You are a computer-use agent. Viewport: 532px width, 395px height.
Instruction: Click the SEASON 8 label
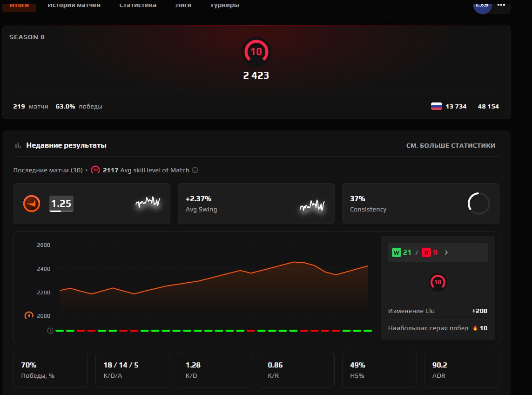click(27, 37)
